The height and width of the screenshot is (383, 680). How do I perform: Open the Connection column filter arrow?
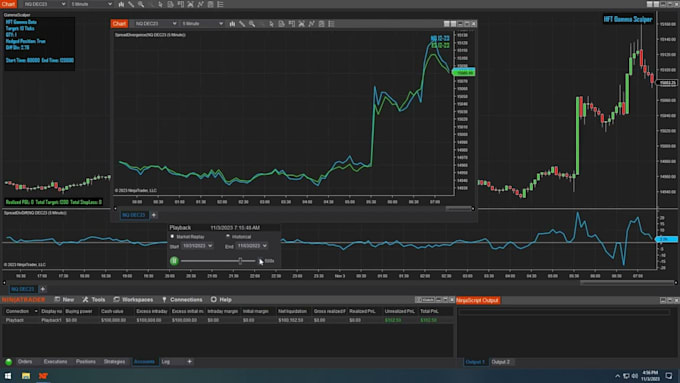36,311
